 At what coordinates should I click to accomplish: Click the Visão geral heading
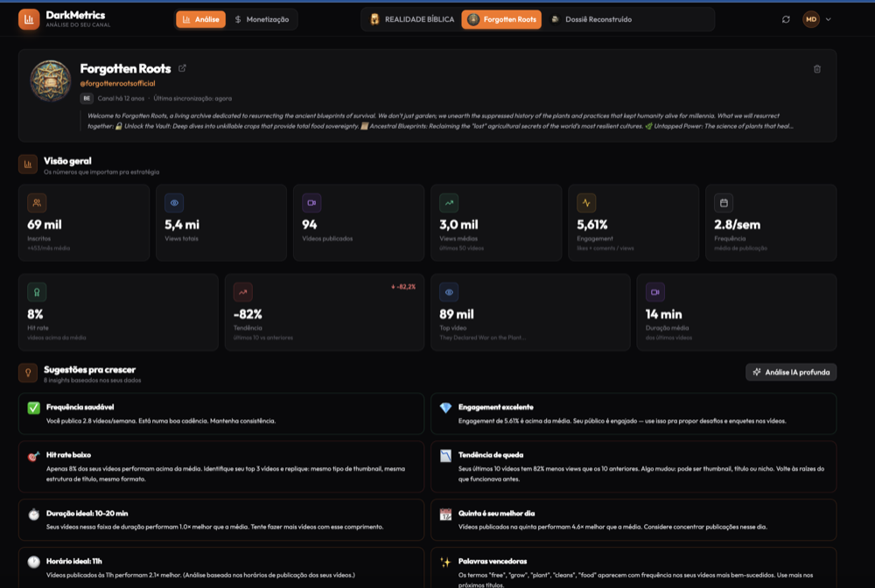pyautogui.click(x=67, y=161)
